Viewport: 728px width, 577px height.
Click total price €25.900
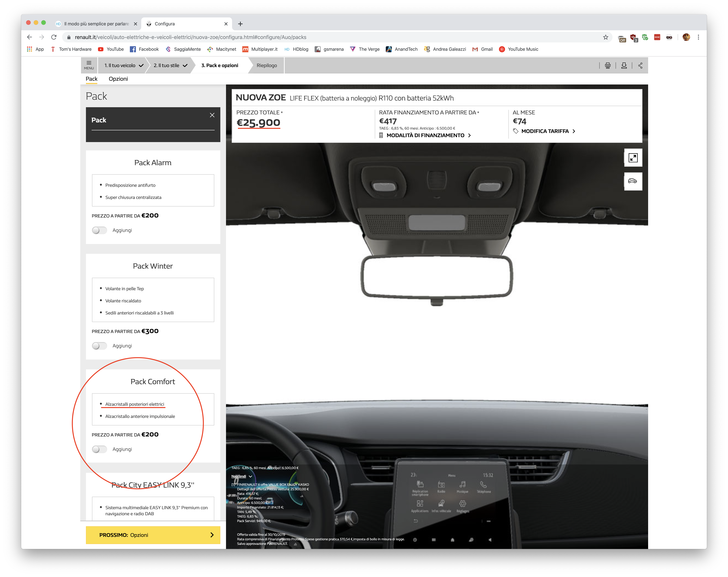click(258, 123)
